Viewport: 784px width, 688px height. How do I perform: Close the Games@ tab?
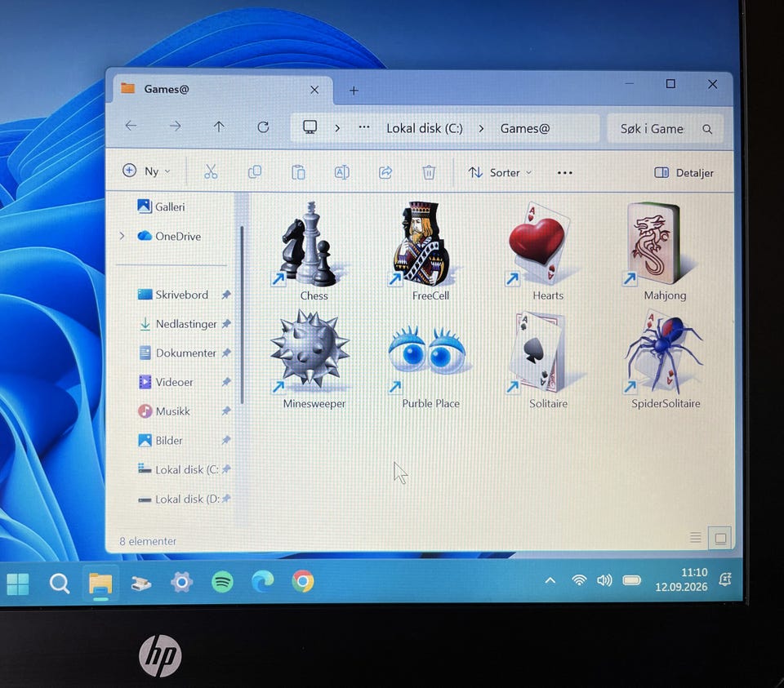[314, 90]
